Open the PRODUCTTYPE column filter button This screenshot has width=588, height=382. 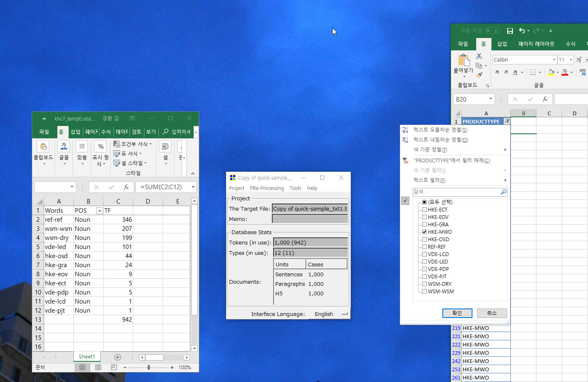click(x=507, y=121)
